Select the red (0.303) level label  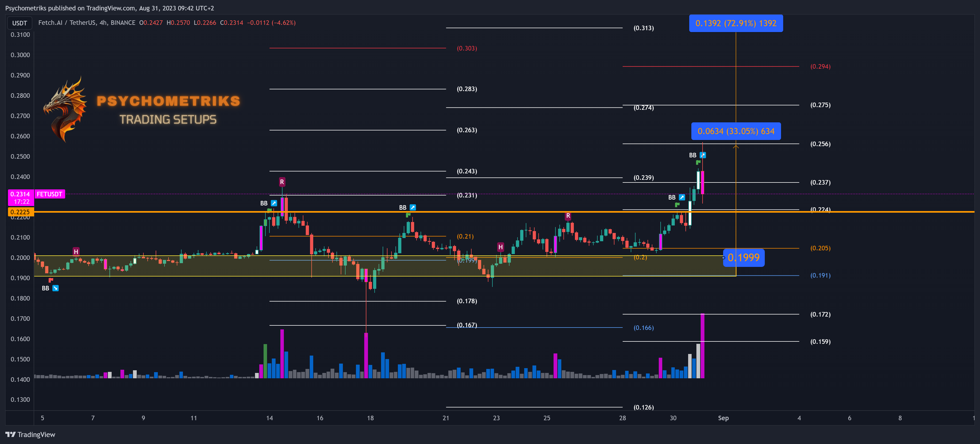click(x=467, y=48)
